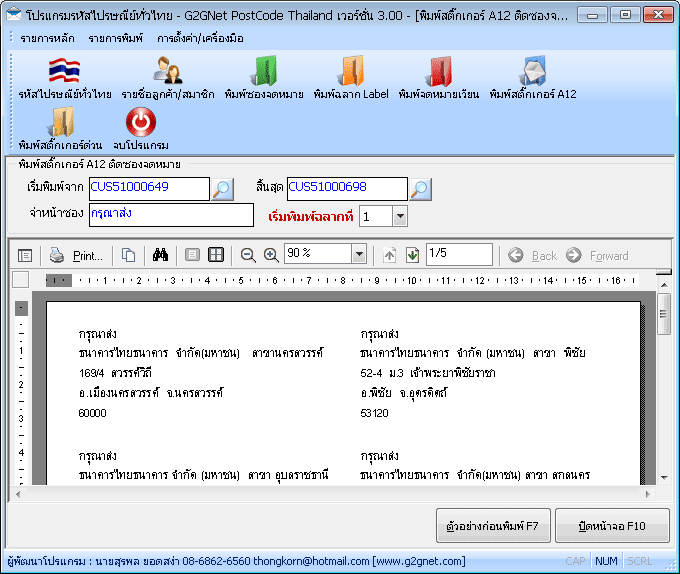680x574 pixels.
Task: Click page number field 1/5
Action: [459, 254]
